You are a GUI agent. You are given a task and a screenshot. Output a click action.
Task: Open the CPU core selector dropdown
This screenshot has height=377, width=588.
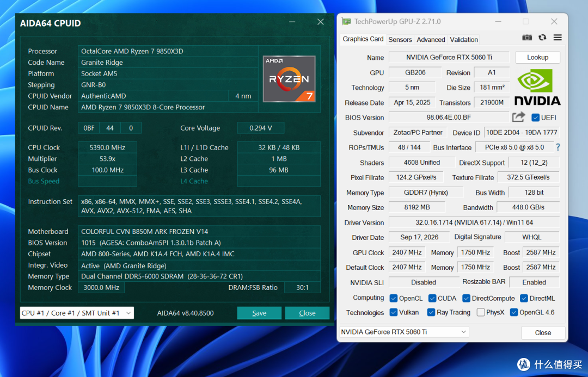point(77,313)
